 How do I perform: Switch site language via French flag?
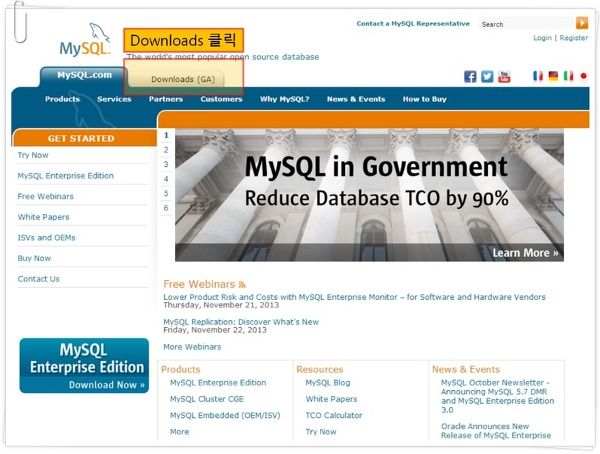[538, 76]
